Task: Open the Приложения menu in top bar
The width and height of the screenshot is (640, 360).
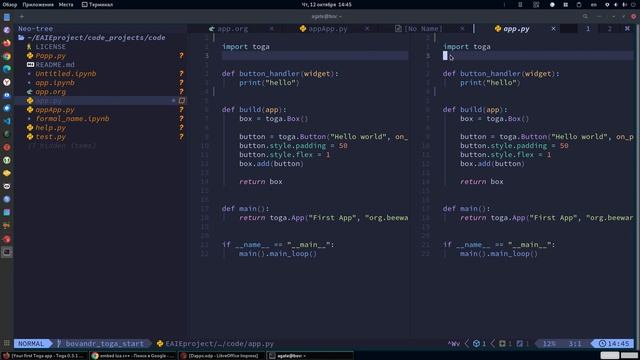Action: pyautogui.click(x=38, y=4)
